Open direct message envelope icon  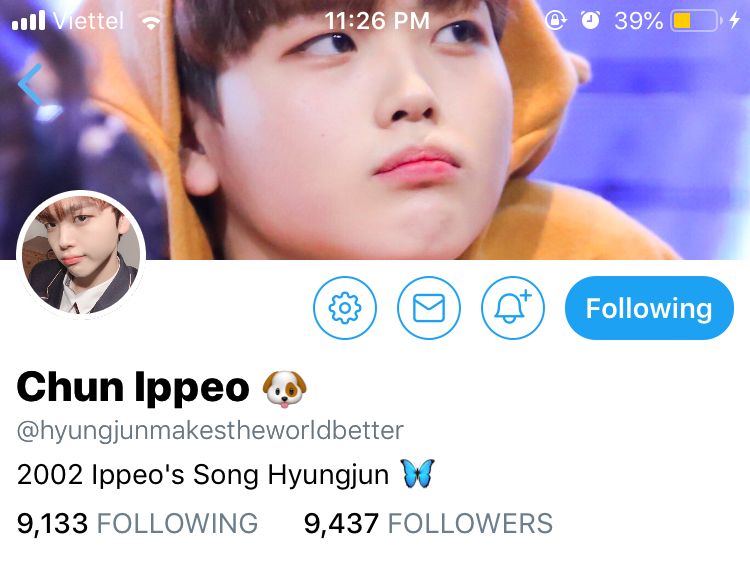[429, 308]
